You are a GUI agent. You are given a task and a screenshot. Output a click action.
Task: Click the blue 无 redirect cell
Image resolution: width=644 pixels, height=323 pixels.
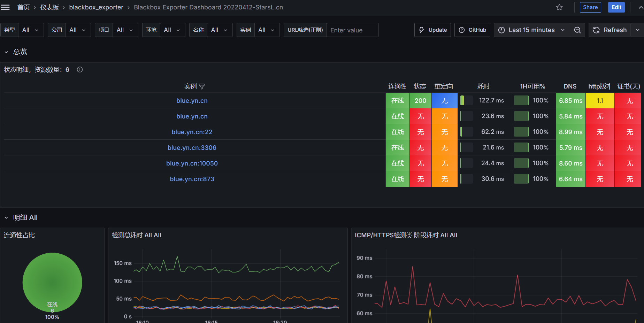tap(445, 100)
